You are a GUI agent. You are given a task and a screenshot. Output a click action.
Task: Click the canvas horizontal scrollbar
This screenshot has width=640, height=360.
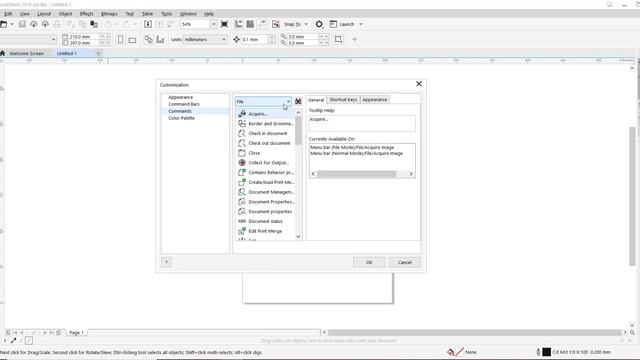point(475,332)
